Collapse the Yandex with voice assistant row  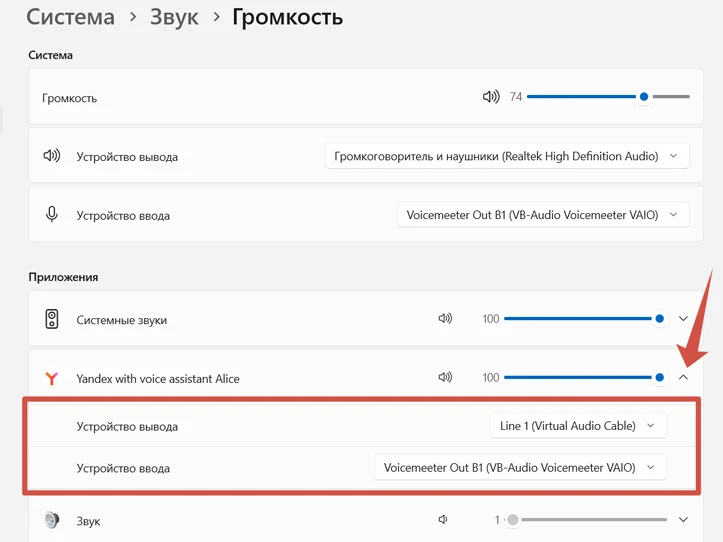[x=683, y=377]
